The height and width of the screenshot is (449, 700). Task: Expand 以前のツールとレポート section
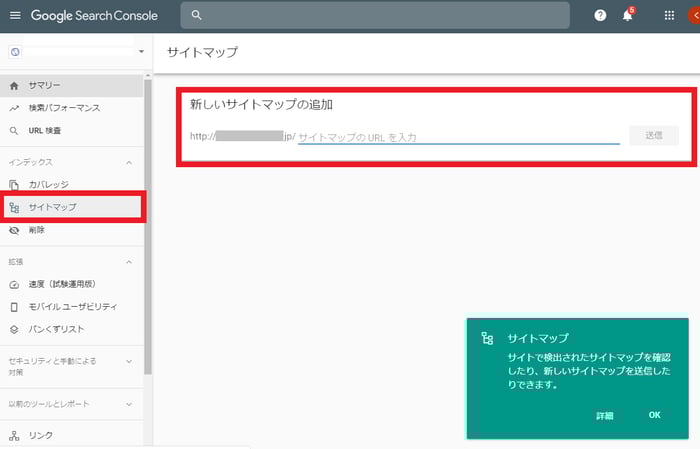(x=129, y=404)
